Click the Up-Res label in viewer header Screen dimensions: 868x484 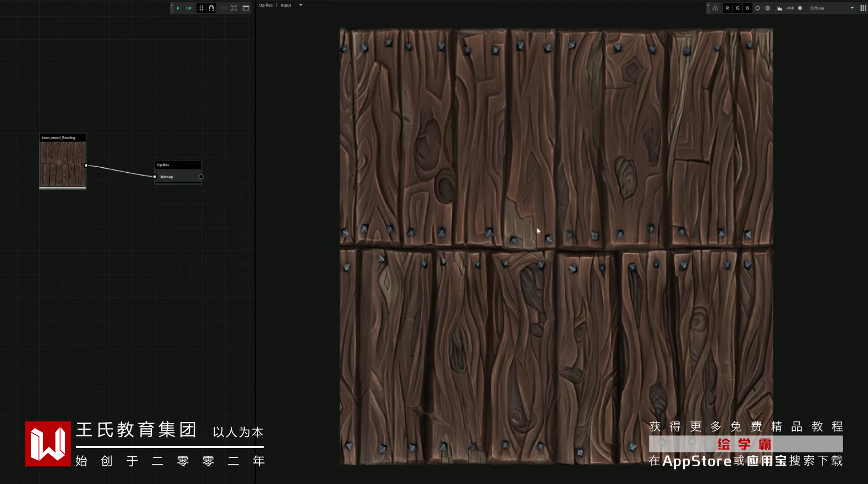[x=266, y=5]
